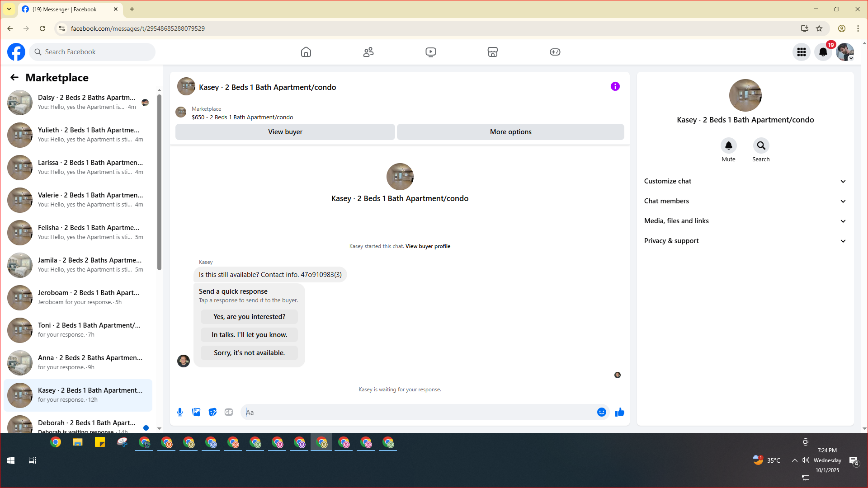The image size is (868, 488).
Task: Expand the Privacy & support section
Action: coord(745,241)
